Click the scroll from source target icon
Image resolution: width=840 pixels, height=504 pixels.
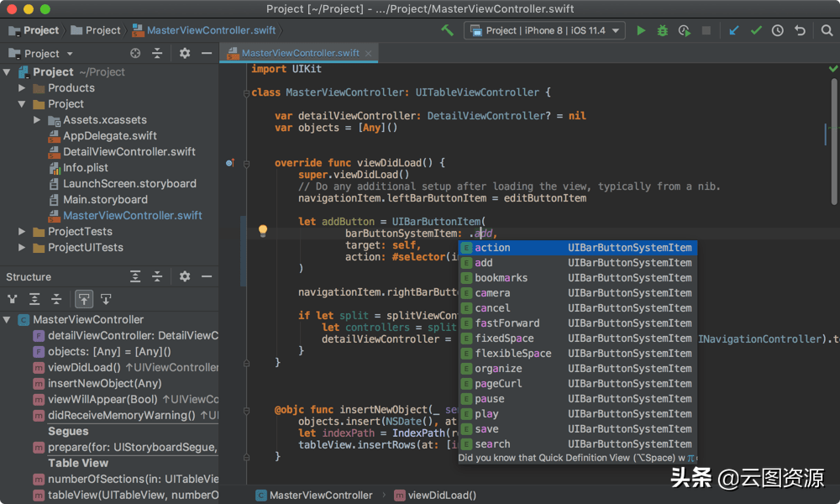[x=135, y=53]
